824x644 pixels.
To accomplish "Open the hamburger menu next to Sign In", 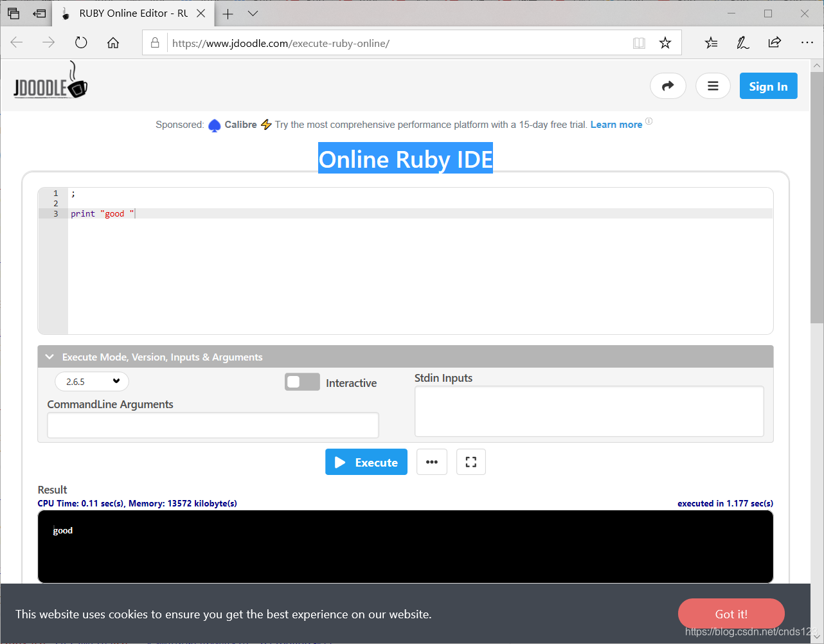I will tap(713, 85).
